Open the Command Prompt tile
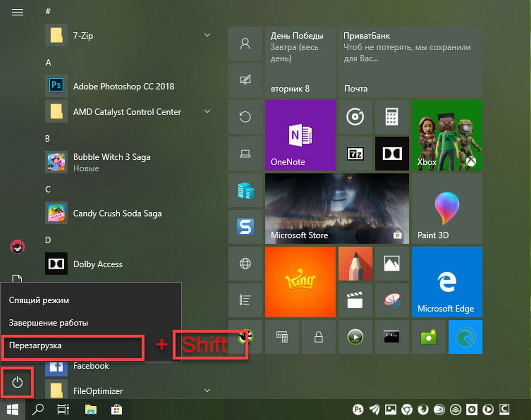Viewport: 531px width, 420px height. click(391, 337)
